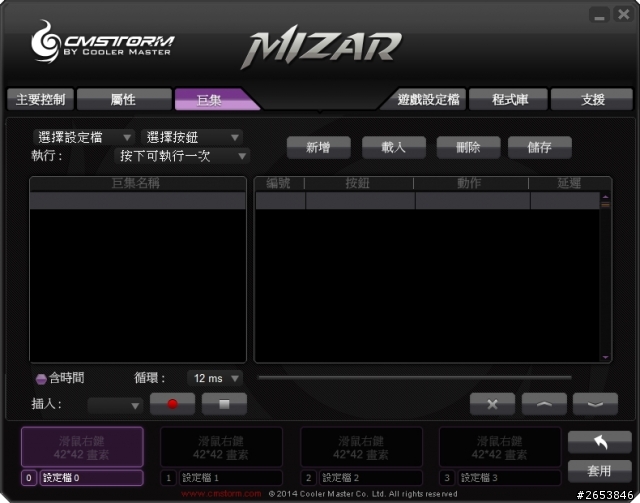Click profile number 1 box
The image size is (640, 503).
169,478
